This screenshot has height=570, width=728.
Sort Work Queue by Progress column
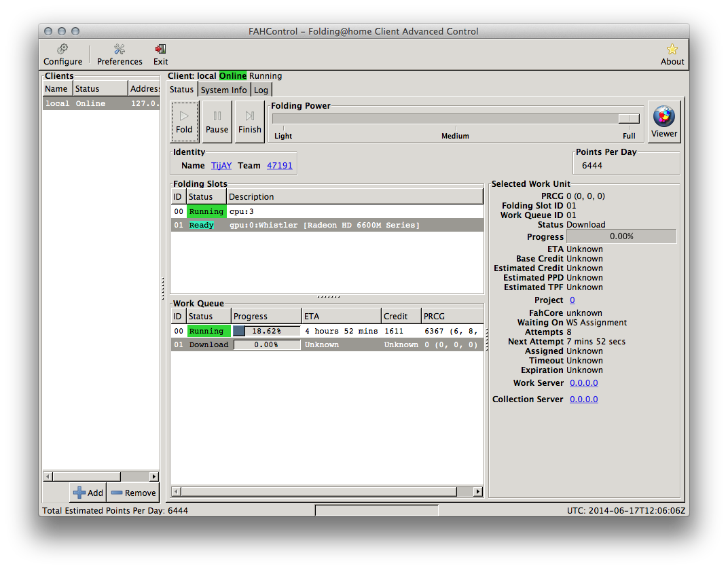266,316
